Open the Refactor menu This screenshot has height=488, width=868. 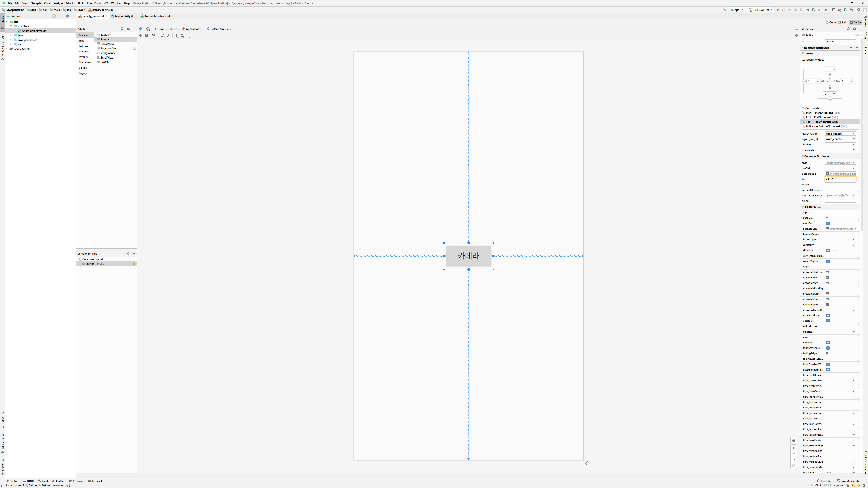(x=70, y=3)
